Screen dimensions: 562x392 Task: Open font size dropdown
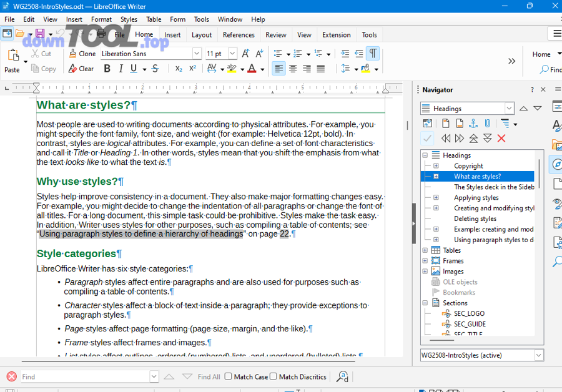coord(232,54)
